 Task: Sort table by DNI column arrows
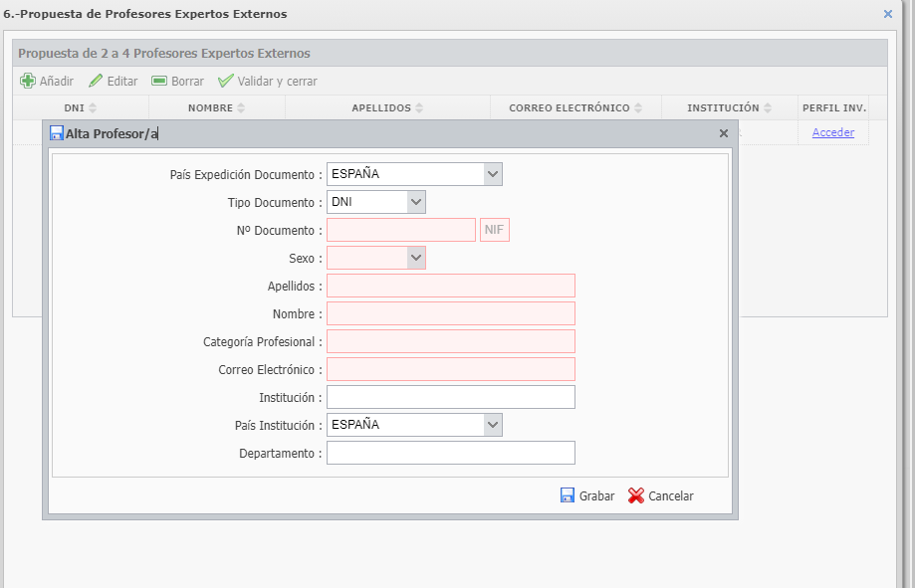[x=93, y=107]
